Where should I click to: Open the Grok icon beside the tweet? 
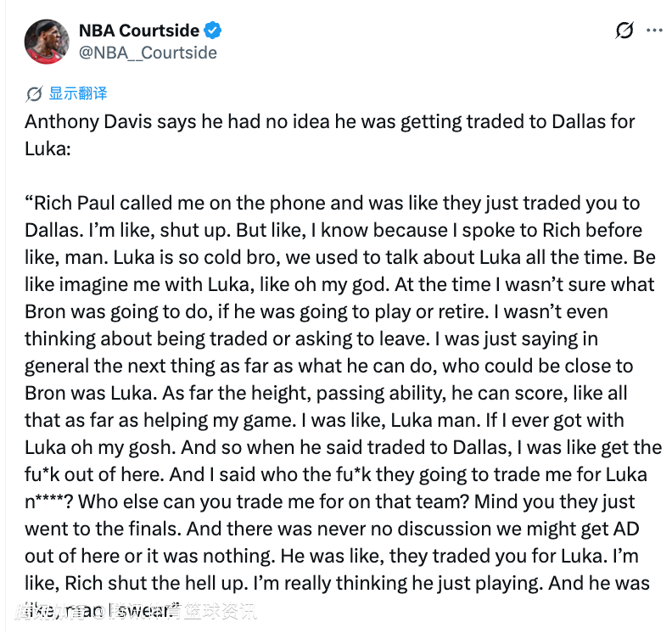click(624, 31)
